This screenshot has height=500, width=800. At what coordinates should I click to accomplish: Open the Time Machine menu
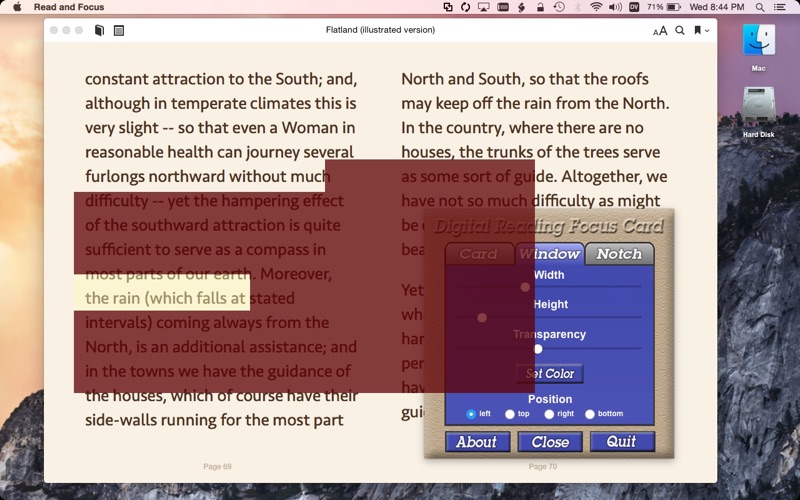click(x=559, y=7)
